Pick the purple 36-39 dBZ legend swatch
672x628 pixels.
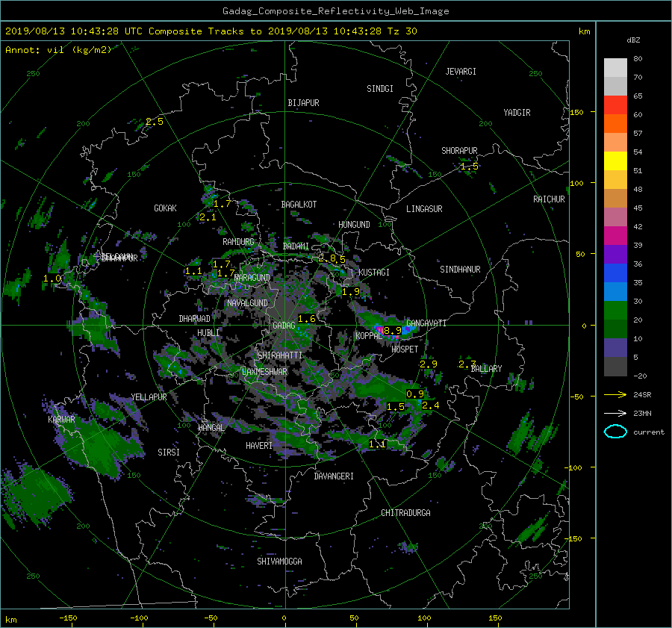pyautogui.click(x=615, y=254)
